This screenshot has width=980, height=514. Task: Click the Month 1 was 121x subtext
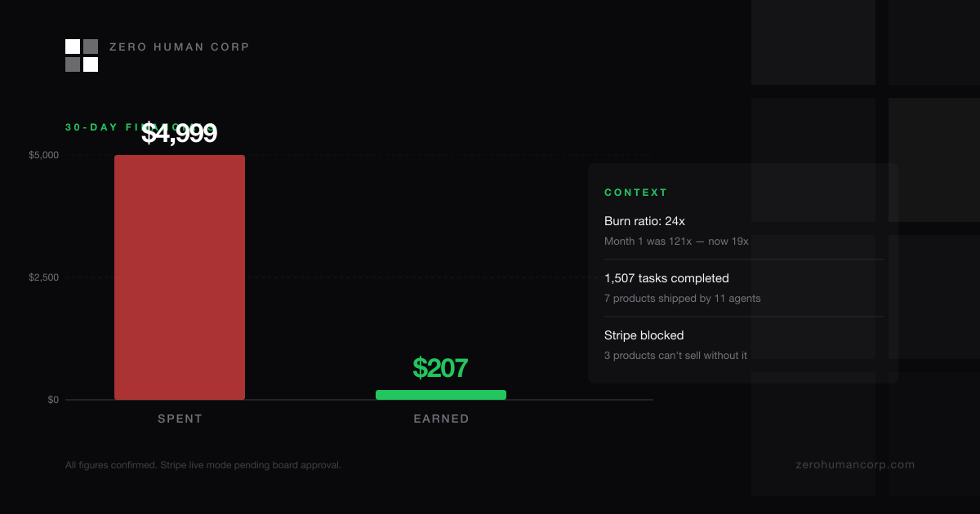pos(676,241)
